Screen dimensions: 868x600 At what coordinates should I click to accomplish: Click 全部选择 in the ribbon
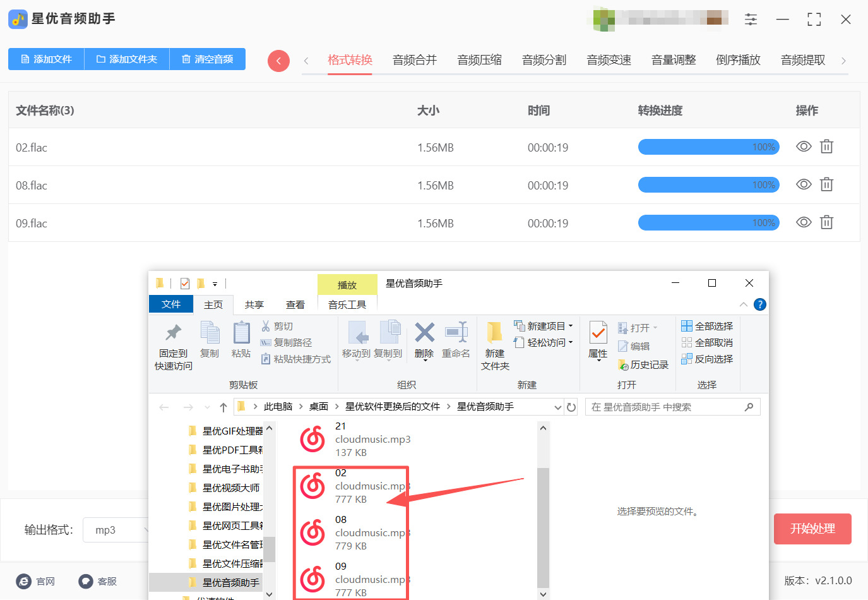[707, 326]
